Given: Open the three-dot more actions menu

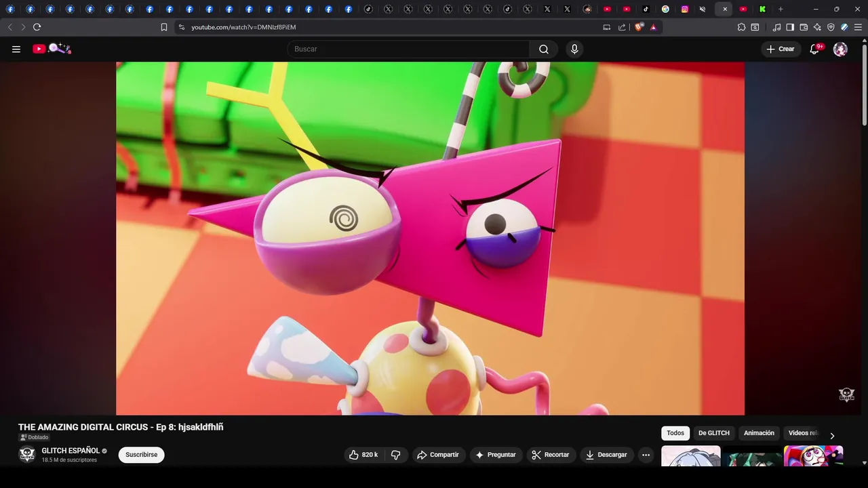Looking at the screenshot, I should [646, 455].
